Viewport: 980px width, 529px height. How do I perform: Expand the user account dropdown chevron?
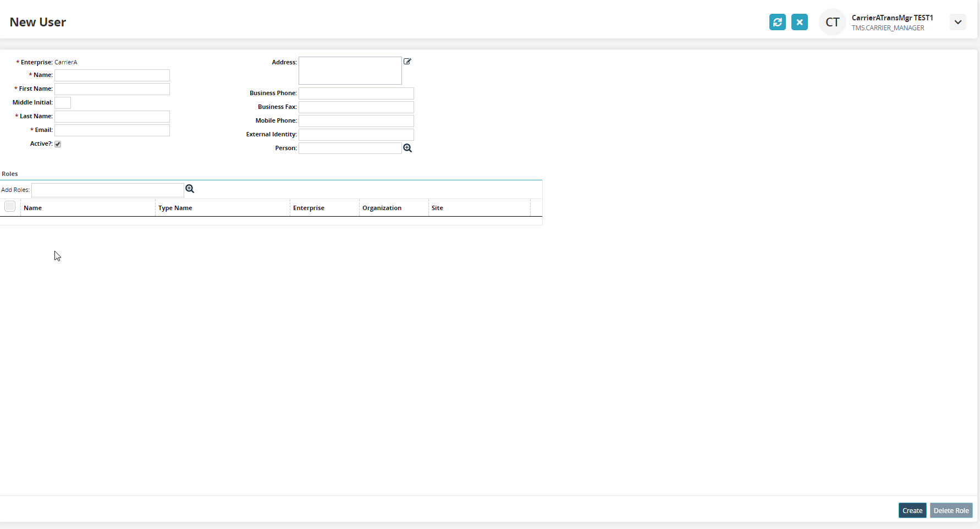click(957, 22)
